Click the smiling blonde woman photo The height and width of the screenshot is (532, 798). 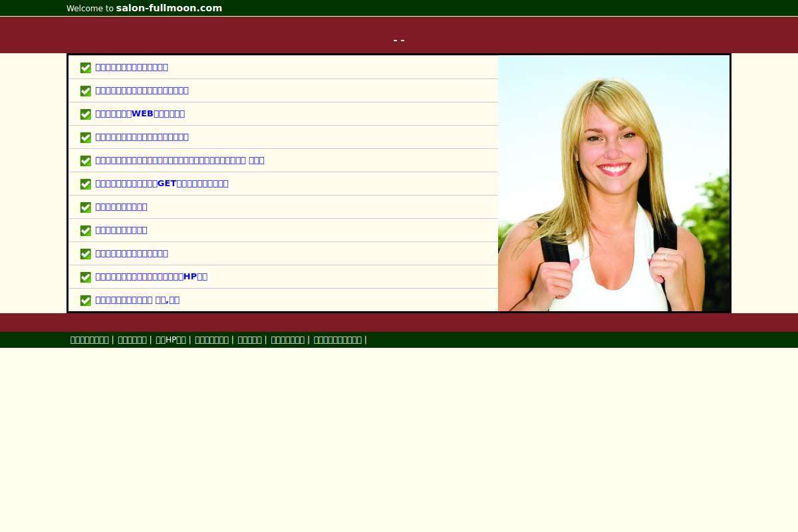pos(614,184)
